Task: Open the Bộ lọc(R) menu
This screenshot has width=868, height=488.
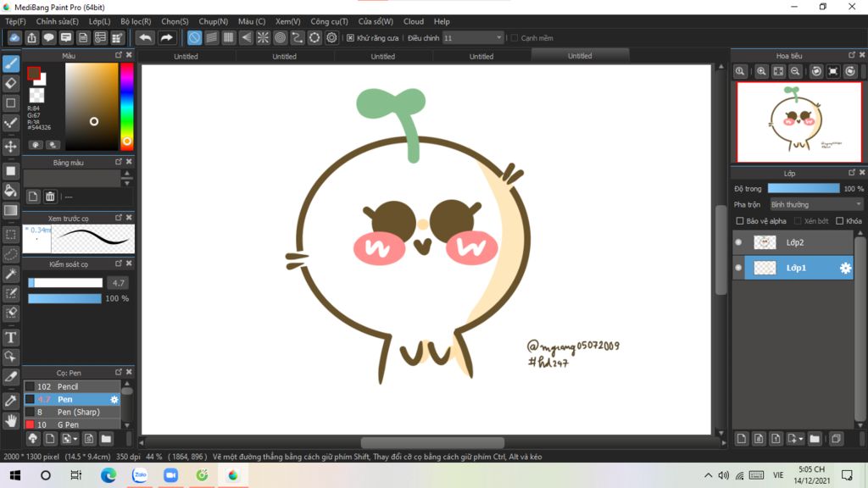Action: (x=136, y=21)
